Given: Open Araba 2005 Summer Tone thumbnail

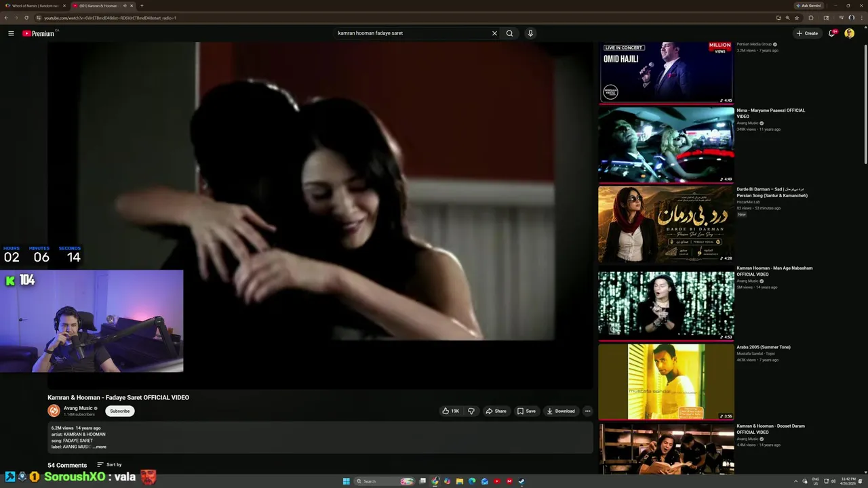Looking at the screenshot, I should [666, 382].
